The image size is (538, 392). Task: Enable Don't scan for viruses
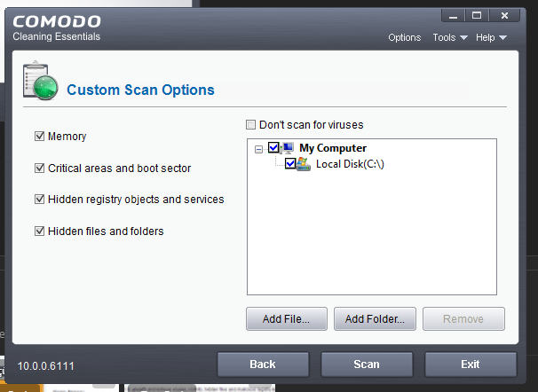pos(252,125)
